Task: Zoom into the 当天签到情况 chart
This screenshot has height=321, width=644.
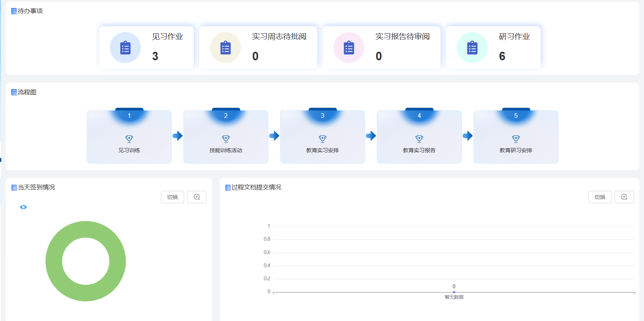Action: pyautogui.click(x=197, y=197)
